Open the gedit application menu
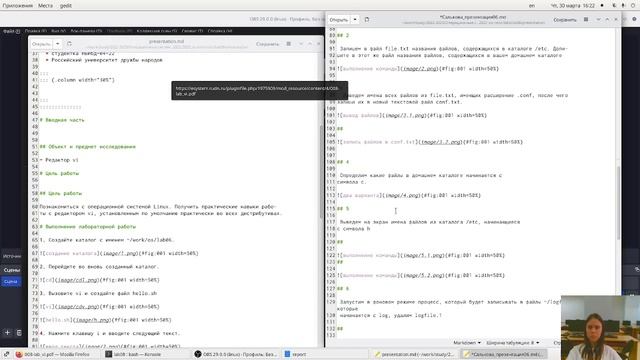The image size is (640, 360). (x=66, y=6)
